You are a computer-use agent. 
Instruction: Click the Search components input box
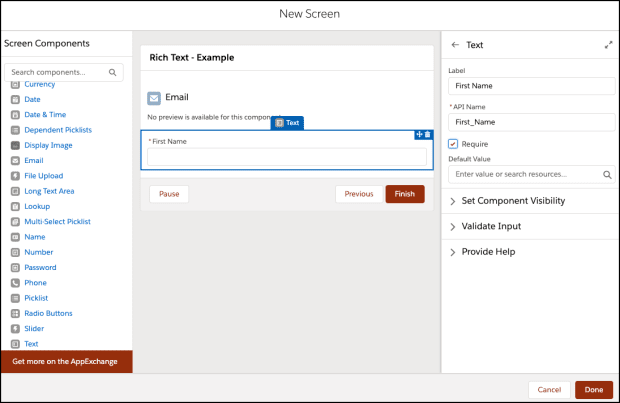click(x=60, y=72)
